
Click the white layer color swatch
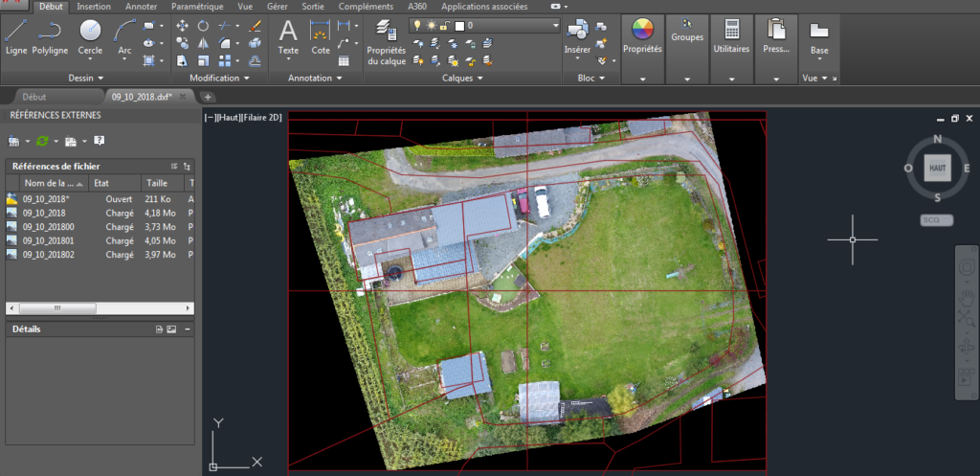[x=459, y=26]
